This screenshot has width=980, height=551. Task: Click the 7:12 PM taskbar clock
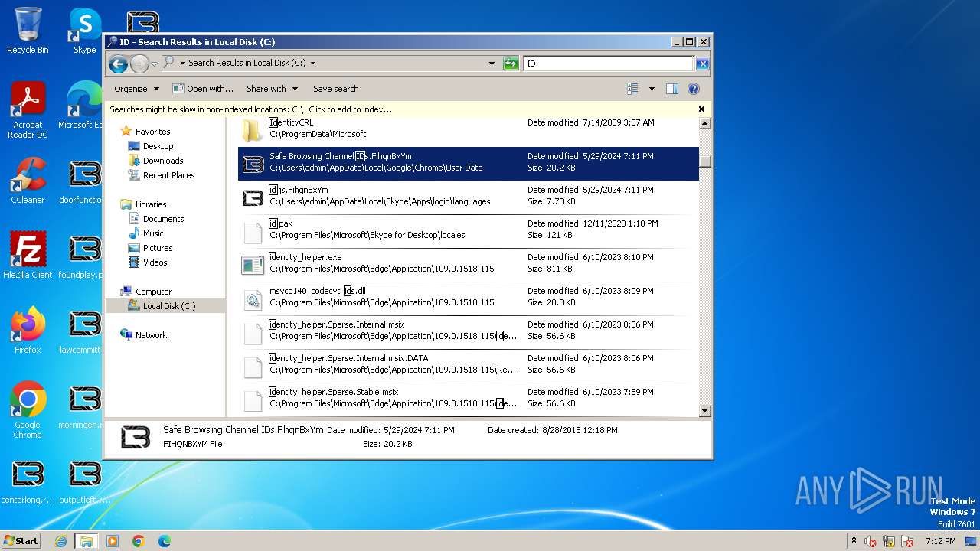pos(940,541)
